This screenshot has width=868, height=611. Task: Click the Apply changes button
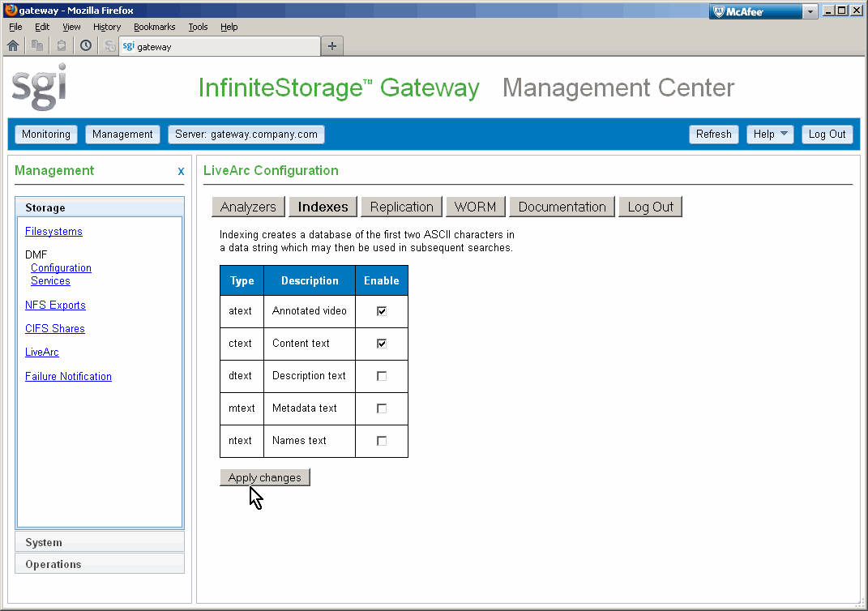click(264, 477)
